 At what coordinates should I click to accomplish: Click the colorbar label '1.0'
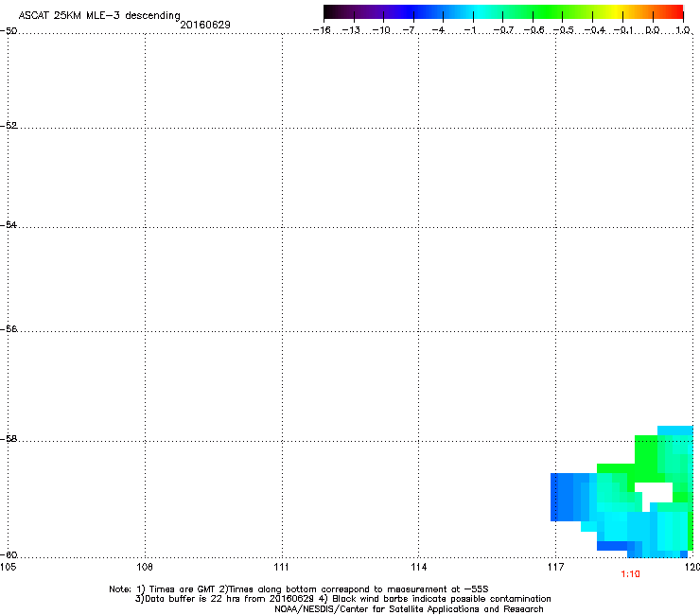click(x=683, y=30)
